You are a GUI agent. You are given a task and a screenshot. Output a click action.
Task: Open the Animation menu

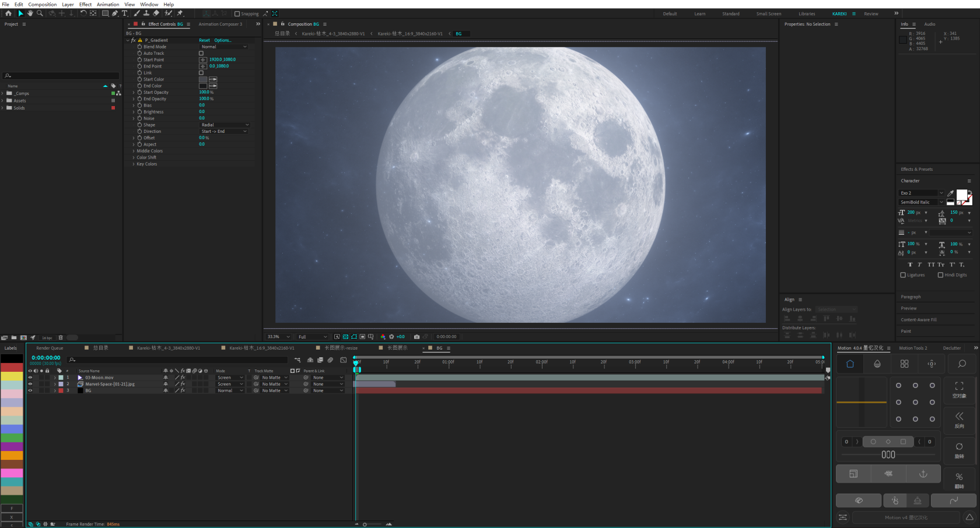click(x=108, y=4)
